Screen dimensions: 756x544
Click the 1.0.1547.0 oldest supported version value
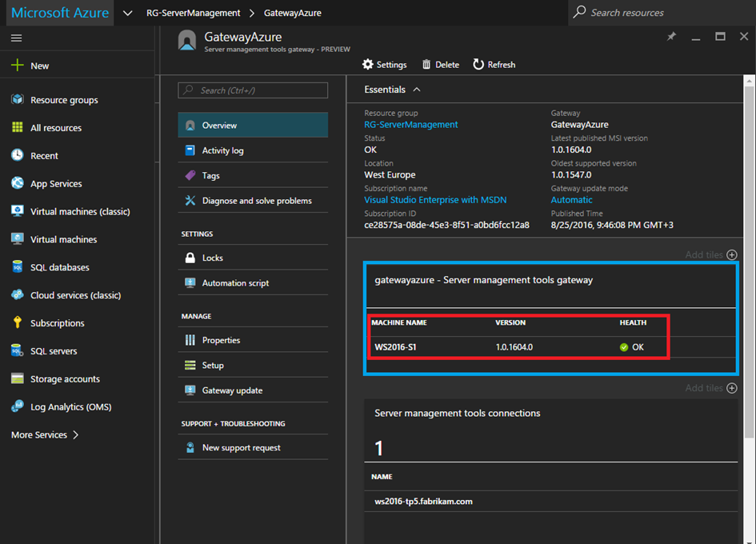[x=571, y=174]
